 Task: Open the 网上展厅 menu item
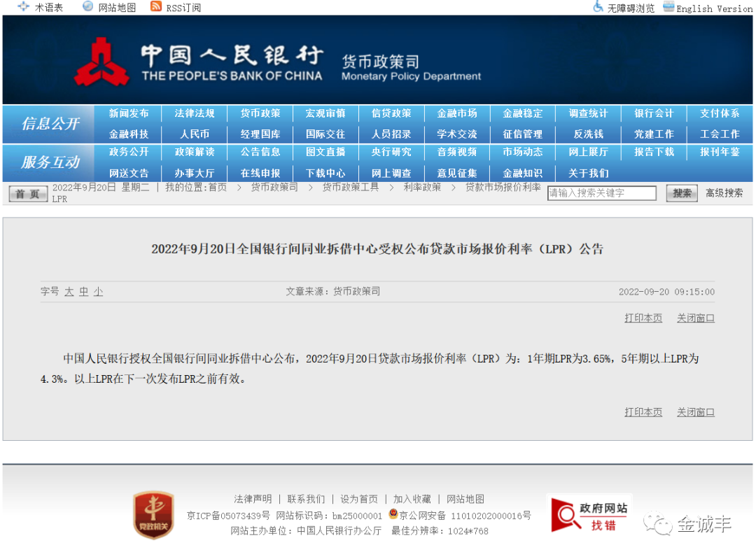click(x=588, y=153)
